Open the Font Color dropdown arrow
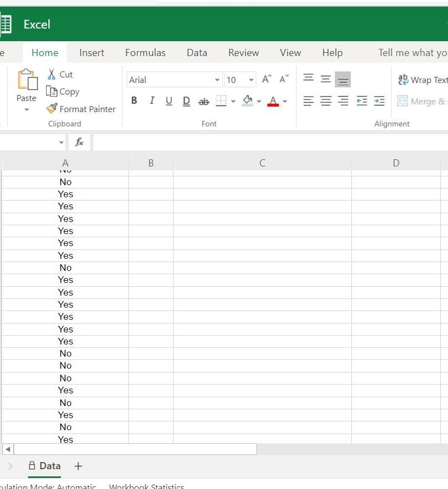Screen dimensions: 448x489 (x=285, y=101)
